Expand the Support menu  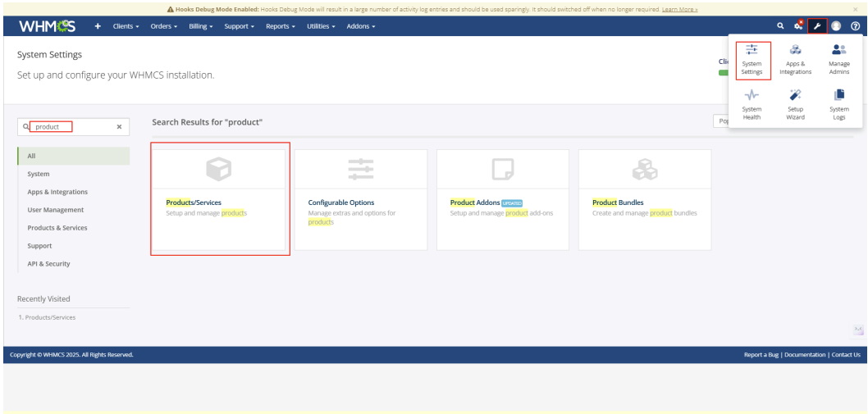pyautogui.click(x=239, y=26)
